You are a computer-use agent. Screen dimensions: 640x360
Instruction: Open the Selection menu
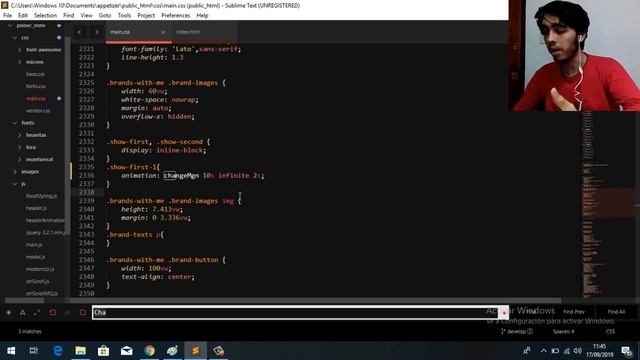[45, 16]
